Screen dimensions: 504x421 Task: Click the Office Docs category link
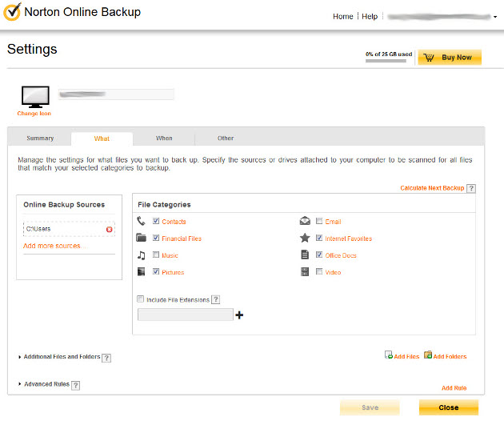pyautogui.click(x=341, y=255)
